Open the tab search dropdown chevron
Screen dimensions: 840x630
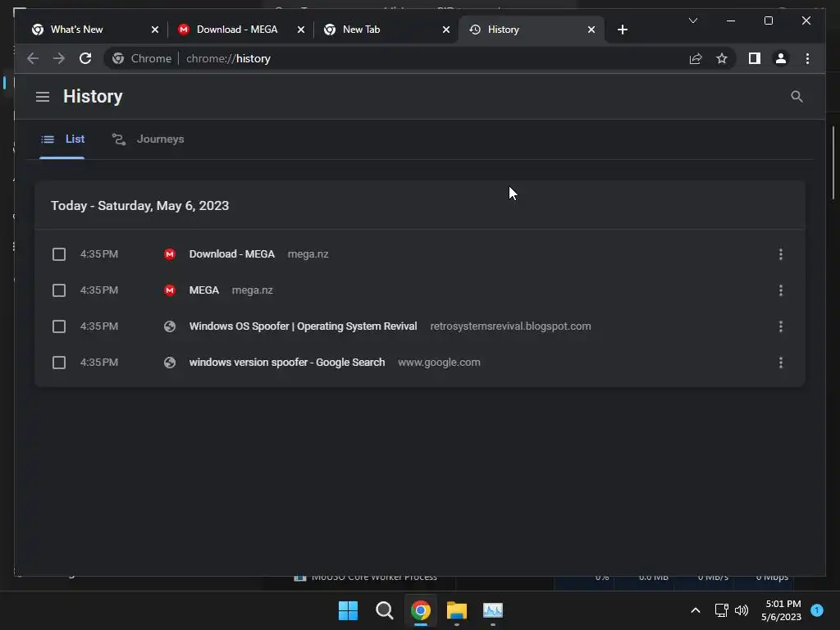pyautogui.click(x=692, y=21)
